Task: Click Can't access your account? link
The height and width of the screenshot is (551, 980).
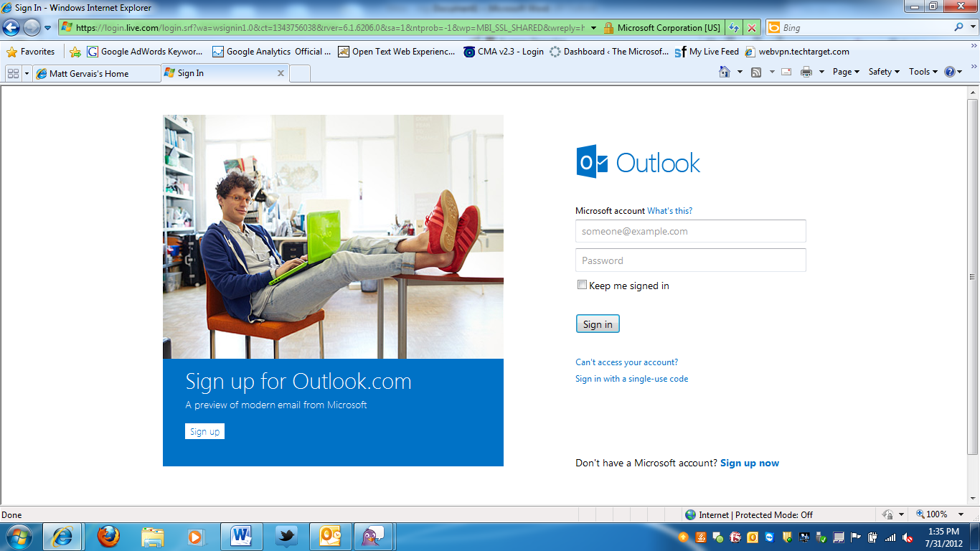Action: point(626,362)
